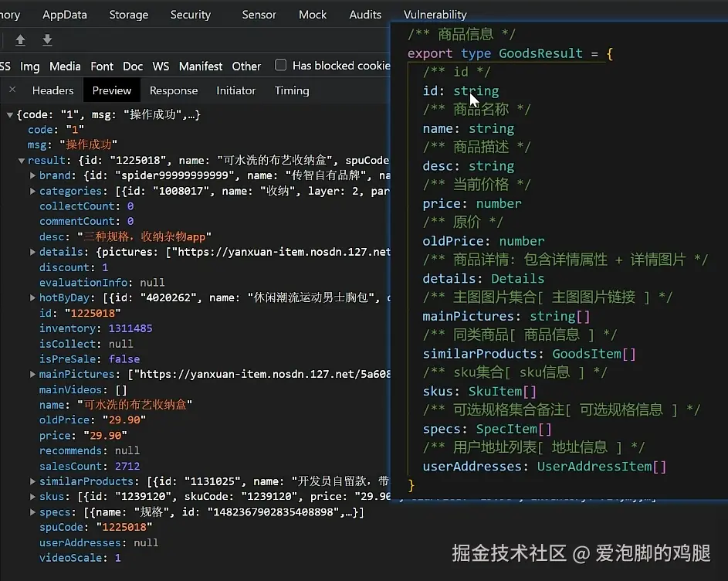Viewport: 728px width, 581px height.
Task: Switch to the Security tab
Action: click(x=191, y=15)
